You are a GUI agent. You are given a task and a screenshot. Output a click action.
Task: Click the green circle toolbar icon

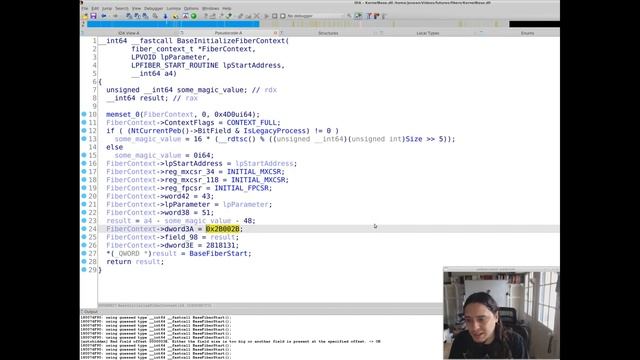point(194,16)
